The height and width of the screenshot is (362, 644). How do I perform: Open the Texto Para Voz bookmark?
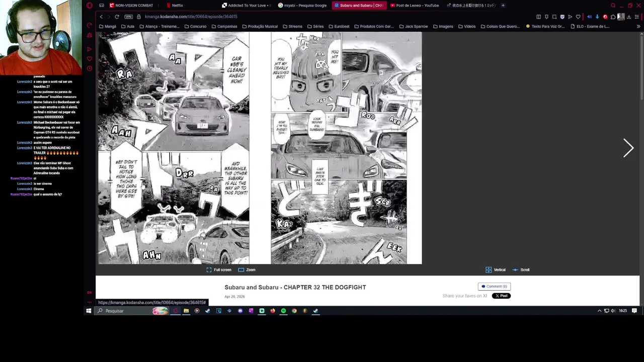[545, 26]
